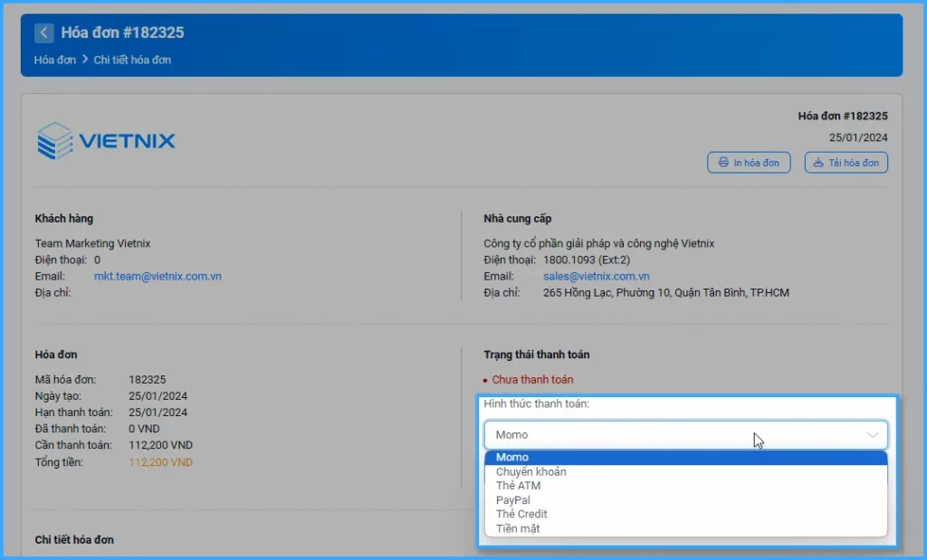Click the Vietnix logo
This screenshot has width=927, height=560.
pyautogui.click(x=107, y=141)
